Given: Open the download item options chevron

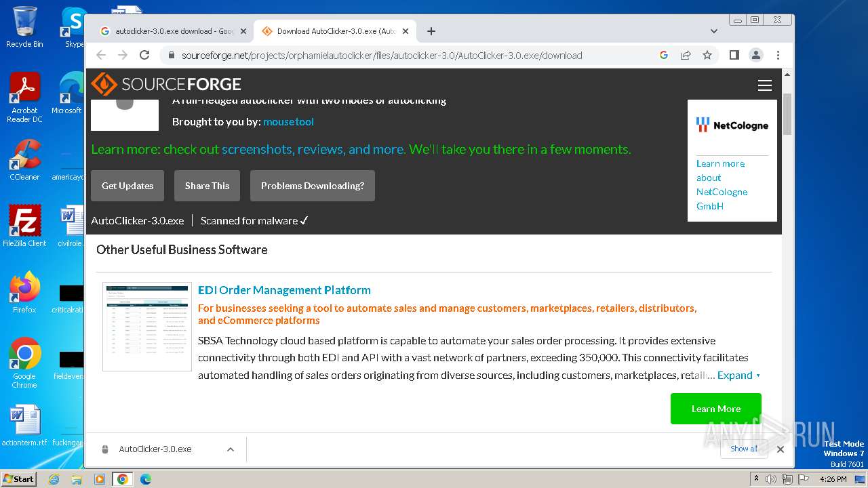Looking at the screenshot, I should click(x=231, y=449).
